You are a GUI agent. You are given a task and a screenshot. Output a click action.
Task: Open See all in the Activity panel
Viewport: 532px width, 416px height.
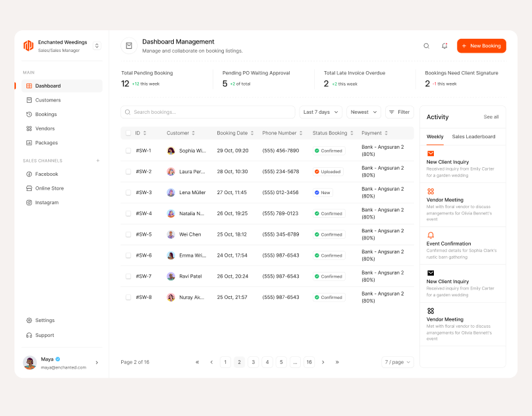tap(491, 117)
